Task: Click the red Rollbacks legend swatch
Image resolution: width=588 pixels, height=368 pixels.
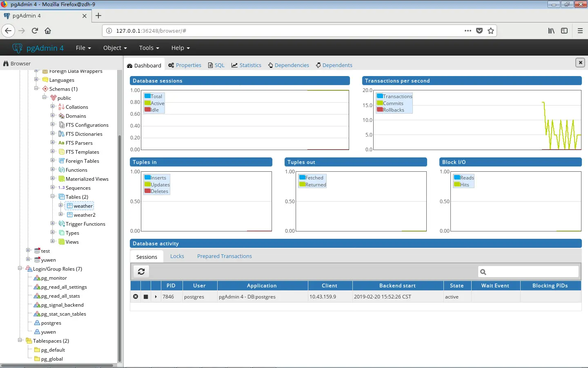Action: pyautogui.click(x=380, y=110)
